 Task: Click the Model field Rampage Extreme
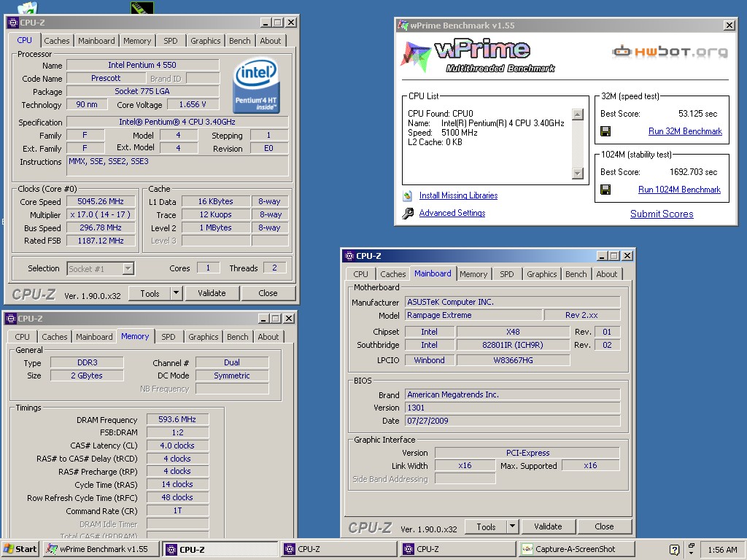click(473, 315)
